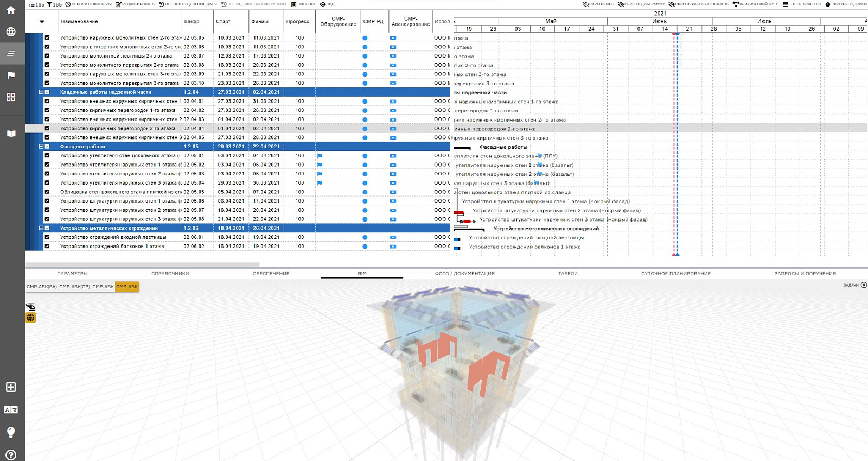This screenshot has height=461, width=868.
Task: Click СМР-РД blue dot in row 02.06.01
Action: [x=365, y=237]
